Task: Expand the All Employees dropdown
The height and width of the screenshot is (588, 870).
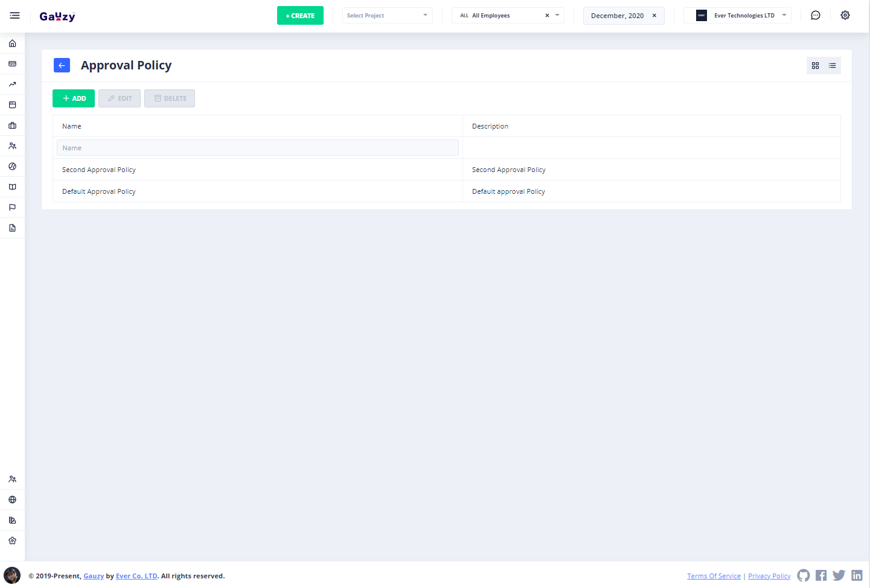Action: (x=557, y=16)
